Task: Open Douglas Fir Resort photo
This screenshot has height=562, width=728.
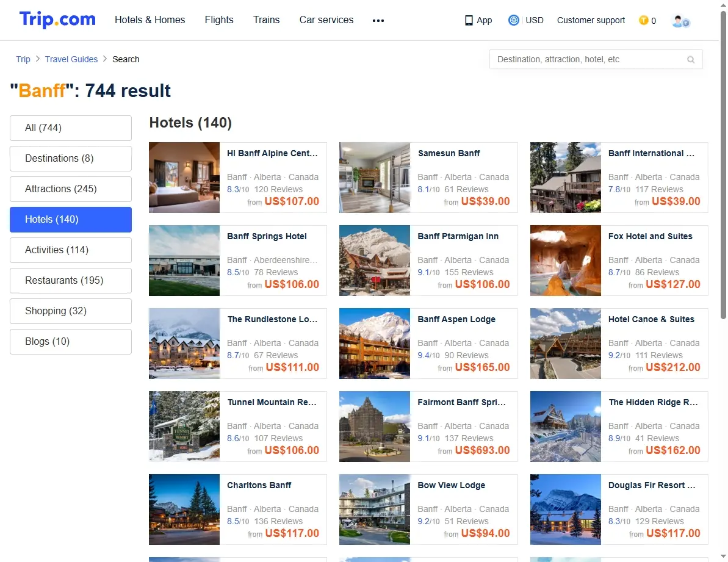Action: click(566, 510)
